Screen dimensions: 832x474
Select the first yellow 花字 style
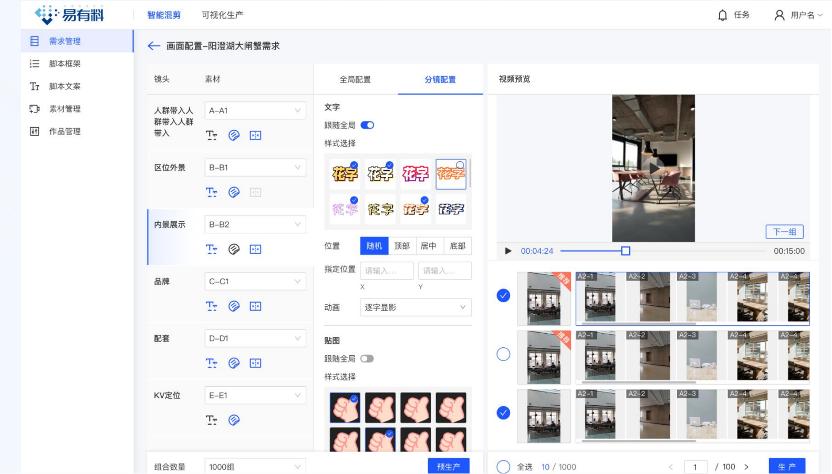(x=344, y=174)
